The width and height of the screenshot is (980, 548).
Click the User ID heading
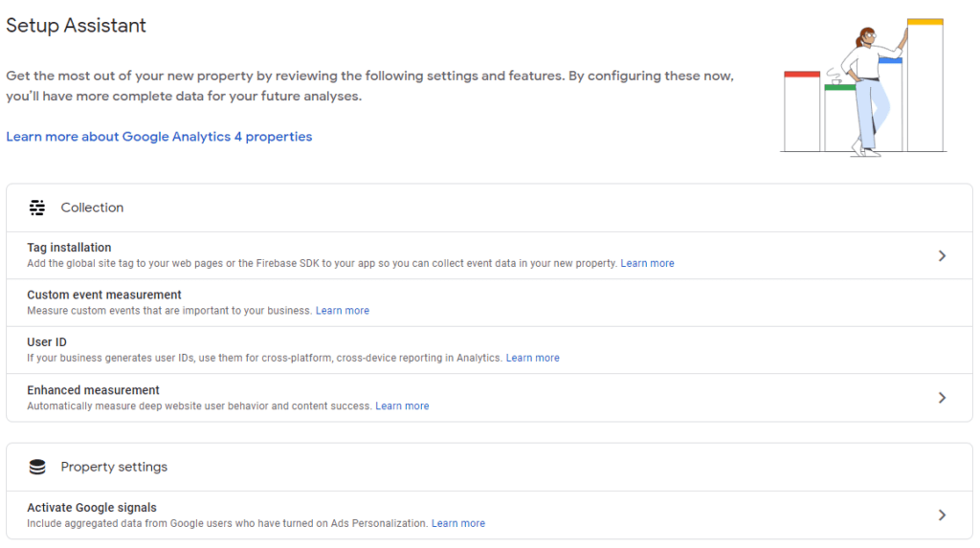pos(47,342)
